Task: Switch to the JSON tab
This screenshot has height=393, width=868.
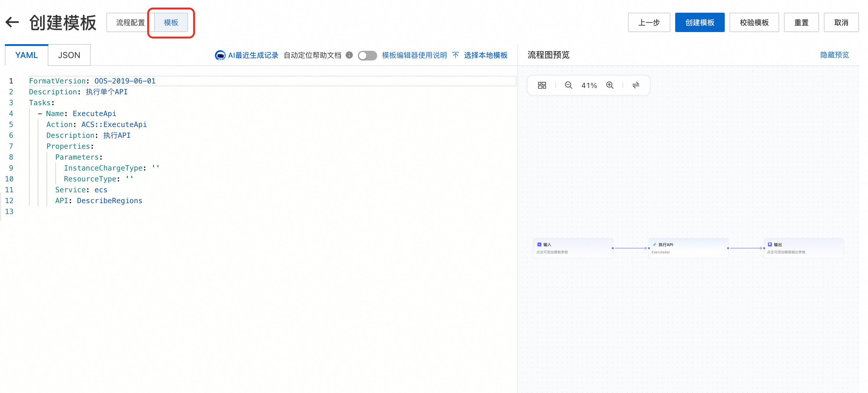Action: pyautogui.click(x=69, y=55)
